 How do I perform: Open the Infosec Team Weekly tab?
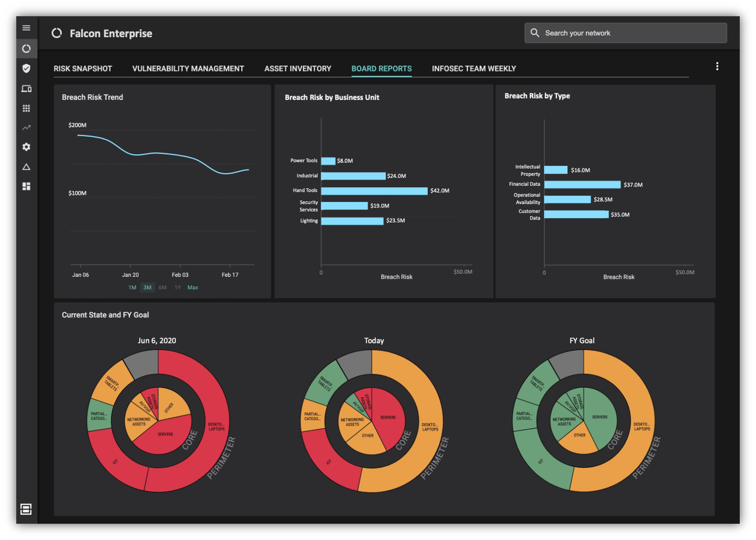click(474, 68)
